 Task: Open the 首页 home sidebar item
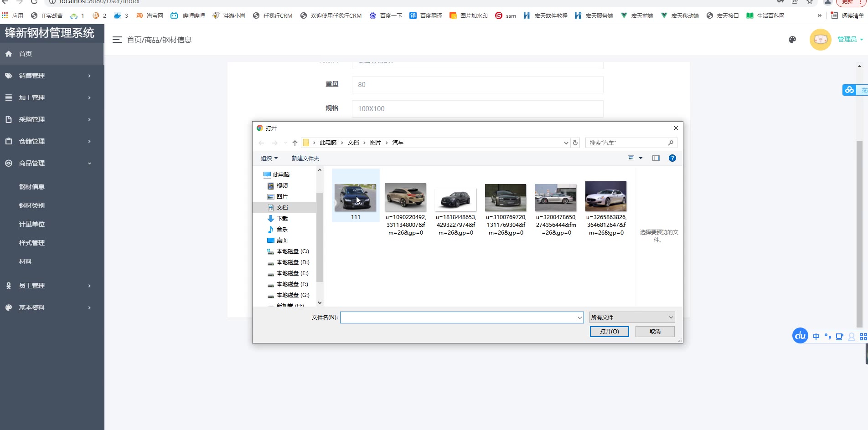tap(52, 54)
